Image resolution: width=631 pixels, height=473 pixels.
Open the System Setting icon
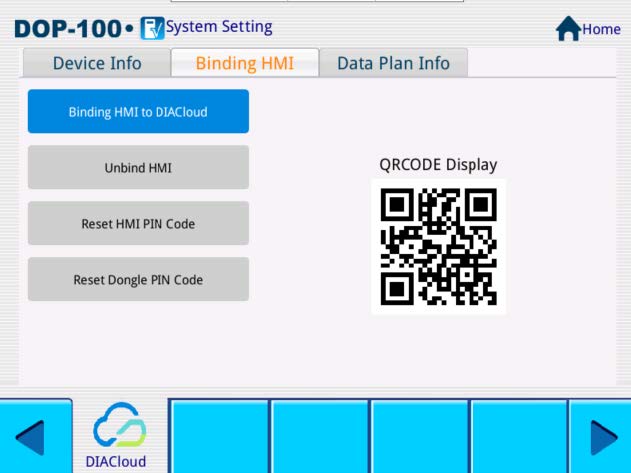coord(152,28)
